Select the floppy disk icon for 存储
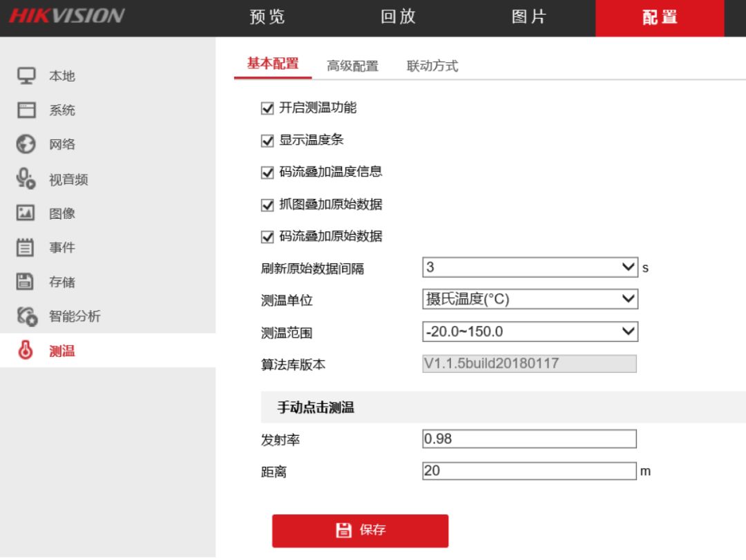 (x=26, y=282)
